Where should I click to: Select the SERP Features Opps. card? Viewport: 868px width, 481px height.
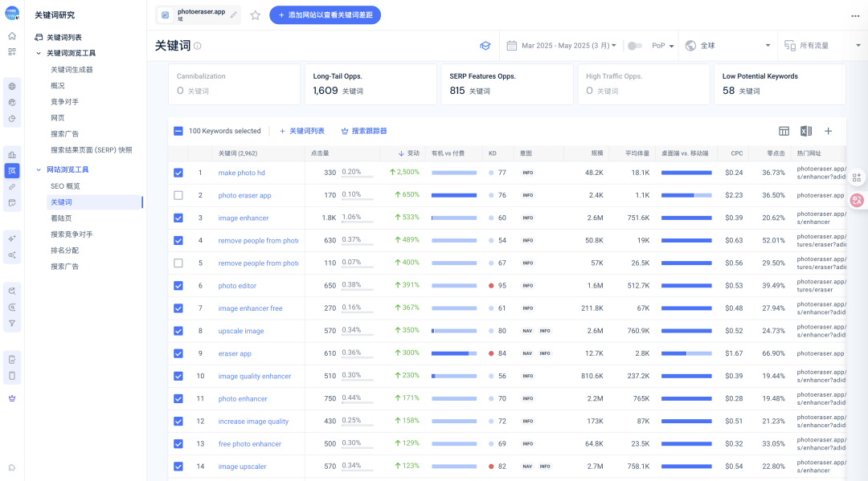click(x=507, y=84)
